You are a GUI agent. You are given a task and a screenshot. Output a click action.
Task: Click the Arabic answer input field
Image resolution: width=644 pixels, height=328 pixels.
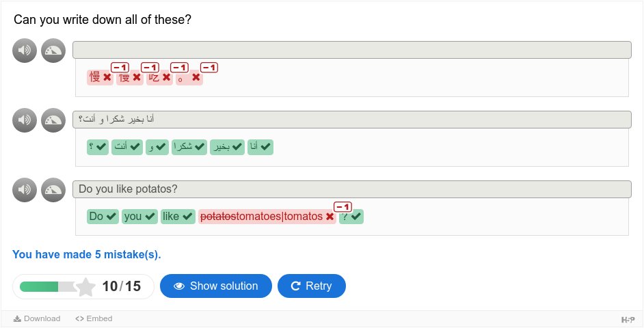(x=352, y=120)
